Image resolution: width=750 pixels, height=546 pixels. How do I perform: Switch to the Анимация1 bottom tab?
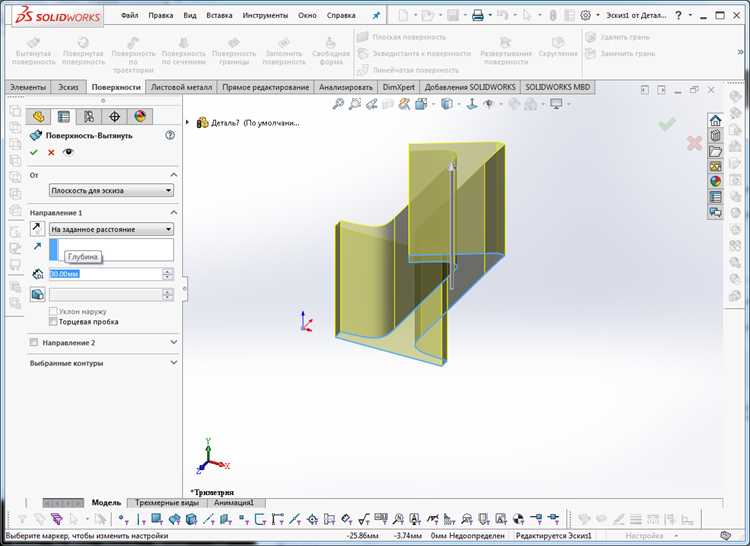[x=234, y=503]
